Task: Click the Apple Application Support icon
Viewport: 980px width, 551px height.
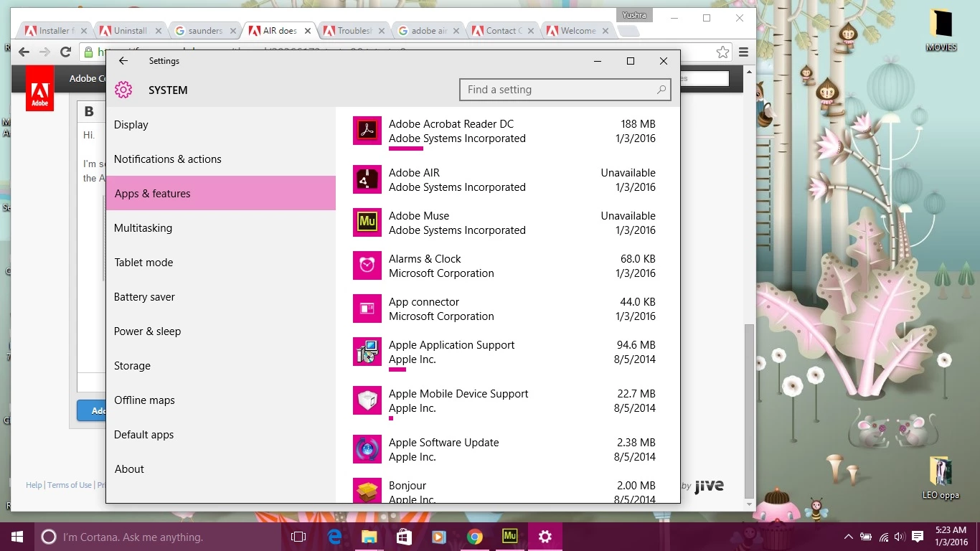Action: (367, 352)
